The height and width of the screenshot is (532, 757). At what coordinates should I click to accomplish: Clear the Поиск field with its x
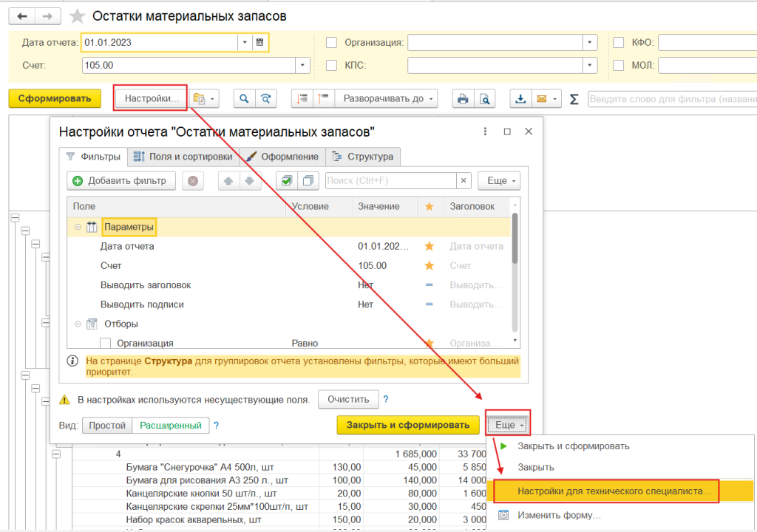(x=464, y=180)
